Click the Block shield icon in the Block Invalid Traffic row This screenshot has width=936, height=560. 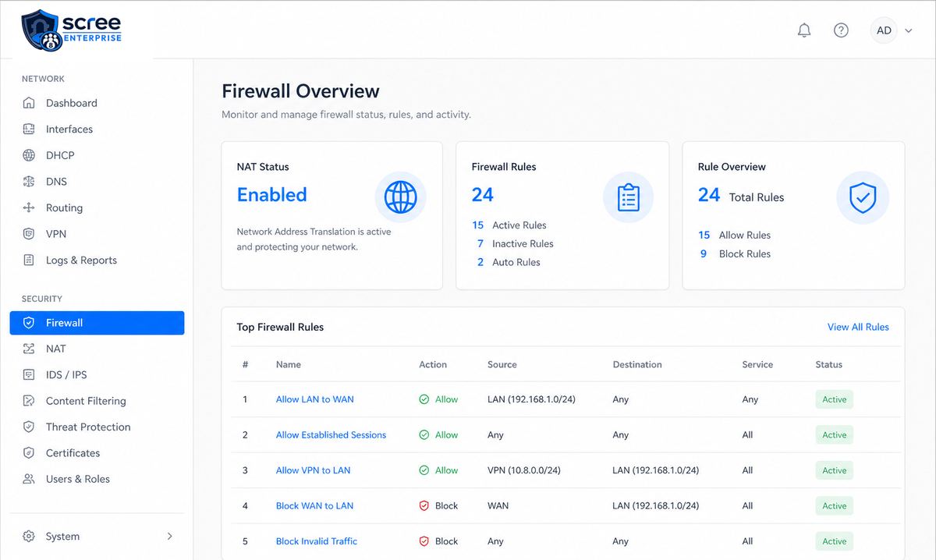424,541
